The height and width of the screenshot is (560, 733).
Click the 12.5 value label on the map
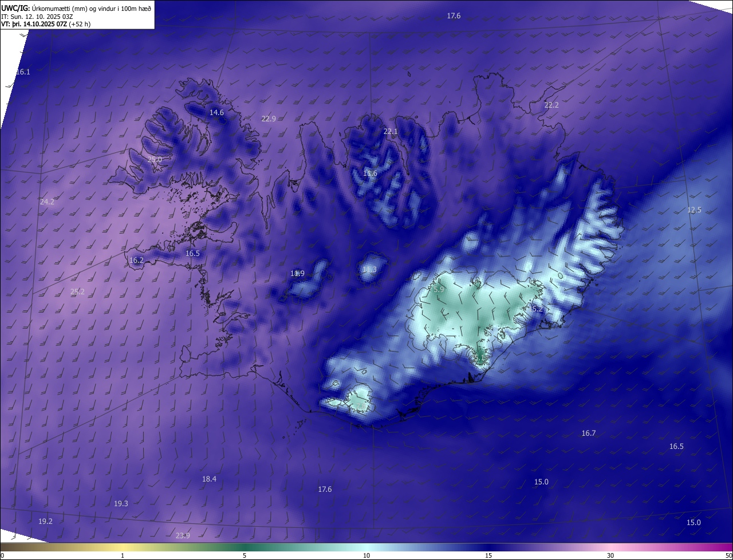(x=694, y=210)
